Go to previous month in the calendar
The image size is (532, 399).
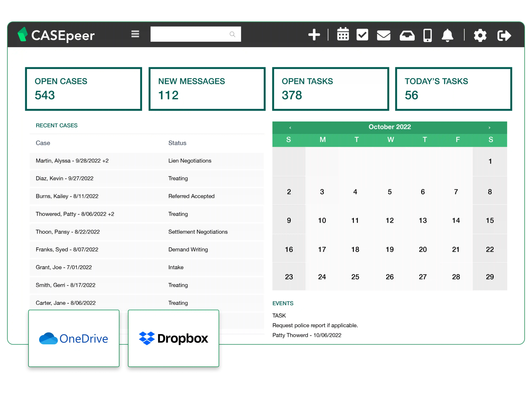(x=290, y=127)
